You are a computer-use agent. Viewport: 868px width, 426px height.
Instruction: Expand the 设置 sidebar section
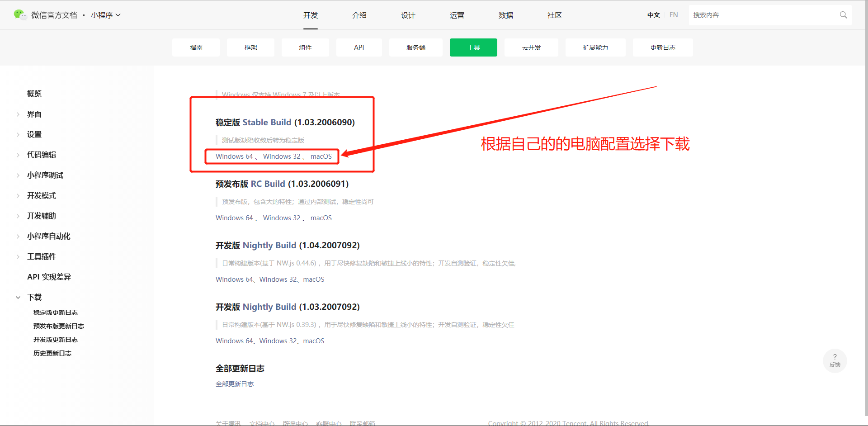tap(18, 135)
